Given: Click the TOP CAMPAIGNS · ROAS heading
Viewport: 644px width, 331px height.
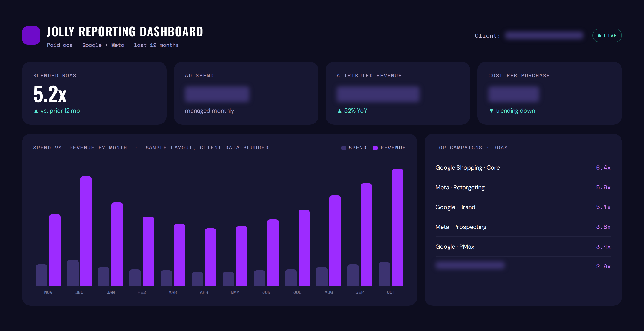Looking at the screenshot, I should (471, 148).
